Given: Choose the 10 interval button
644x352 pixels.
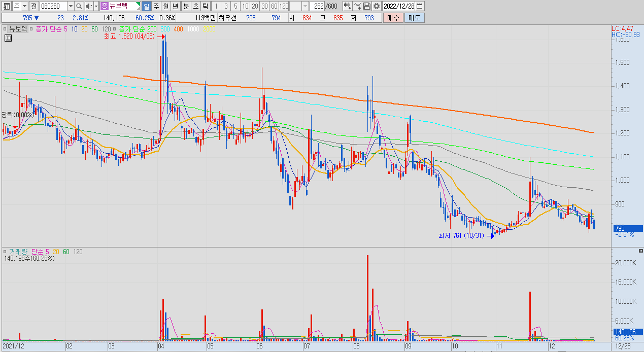Looking at the screenshot, I should (x=245, y=6).
